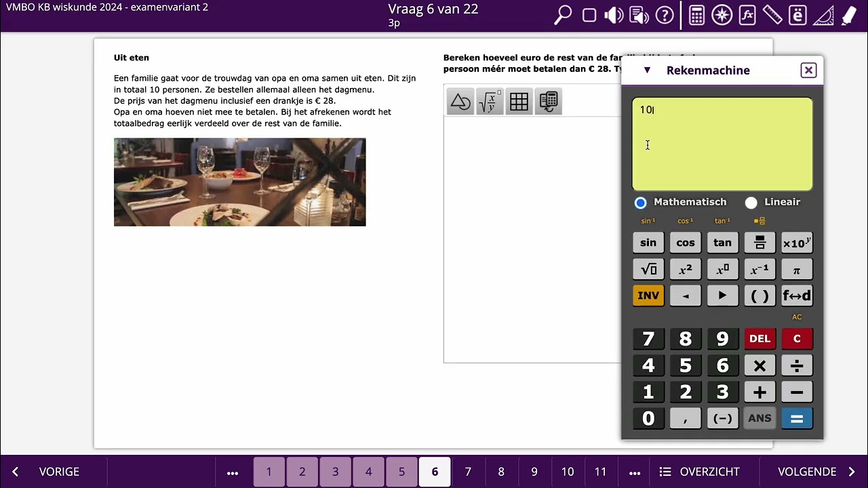The height and width of the screenshot is (488, 868).
Task: Expand earlier question numbers ellipsis
Action: point(233,472)
